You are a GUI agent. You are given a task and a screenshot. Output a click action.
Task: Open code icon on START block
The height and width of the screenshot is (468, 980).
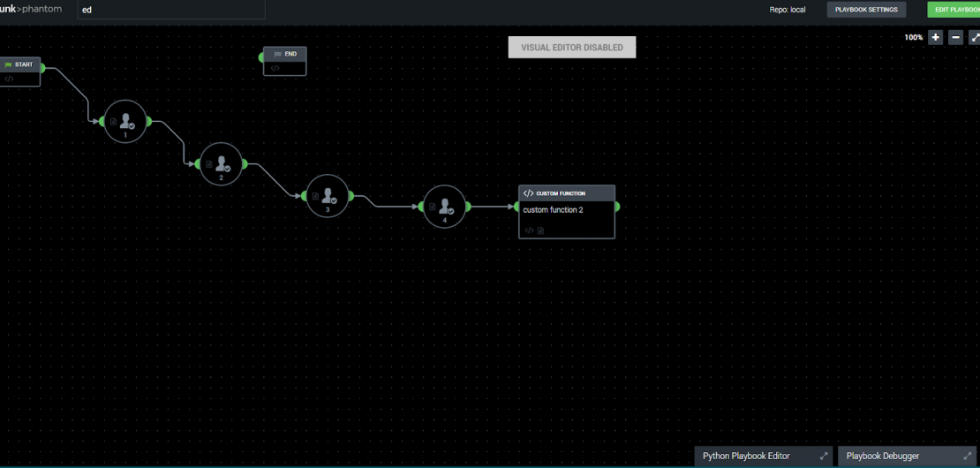[x=9, y=79]
